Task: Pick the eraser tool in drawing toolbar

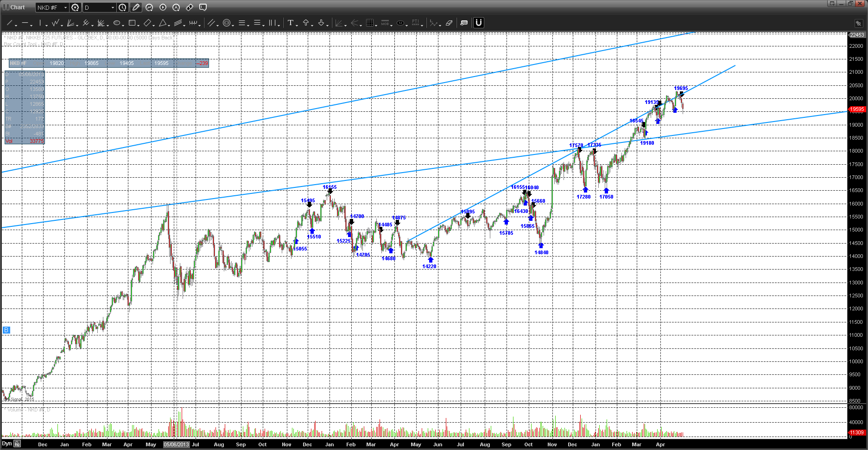Action: [x=449, y=23]
